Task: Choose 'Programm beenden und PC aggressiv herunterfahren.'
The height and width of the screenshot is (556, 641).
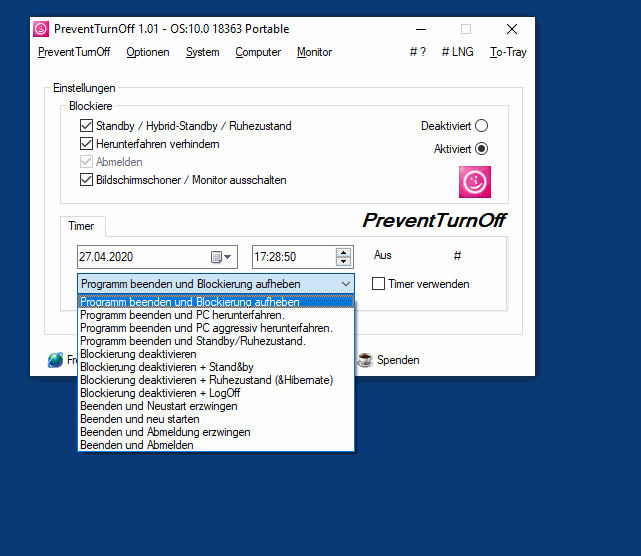Action: (x=216, y=328)
